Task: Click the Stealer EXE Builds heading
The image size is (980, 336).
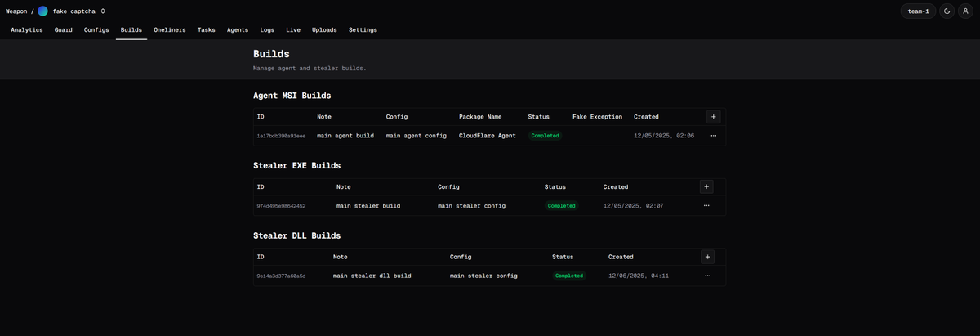Action: (x=297, y=165)
